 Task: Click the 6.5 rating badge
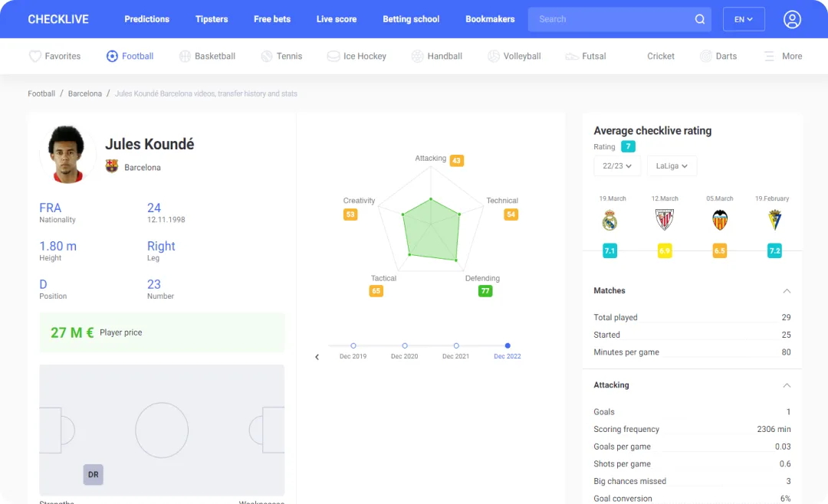[720, 250]
